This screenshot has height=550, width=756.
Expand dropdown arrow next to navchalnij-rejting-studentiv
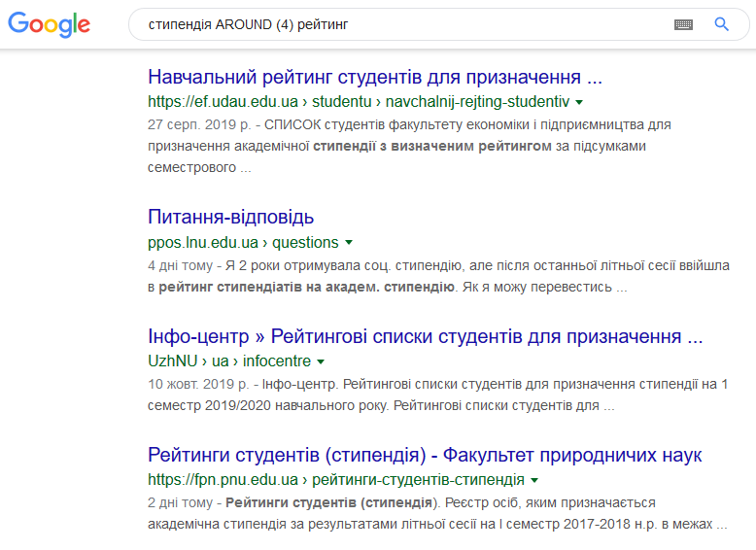pos(579,102)
